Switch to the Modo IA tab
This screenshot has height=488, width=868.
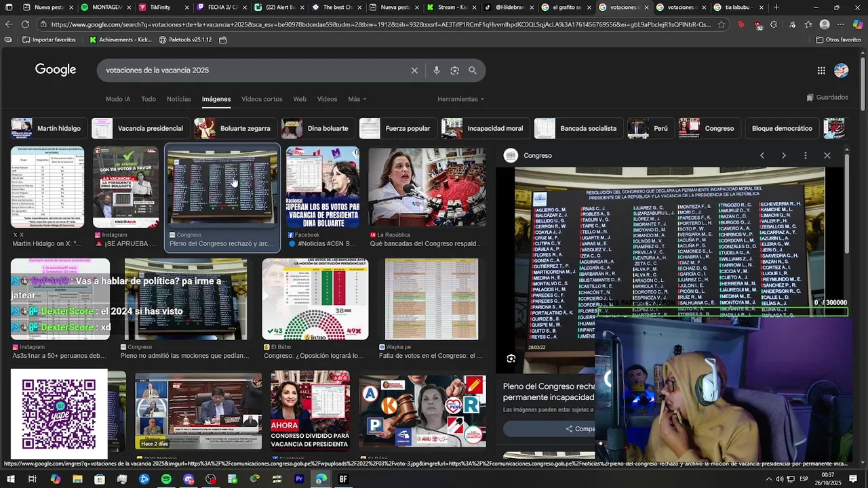pyautogui.click(x=118, y=99)
